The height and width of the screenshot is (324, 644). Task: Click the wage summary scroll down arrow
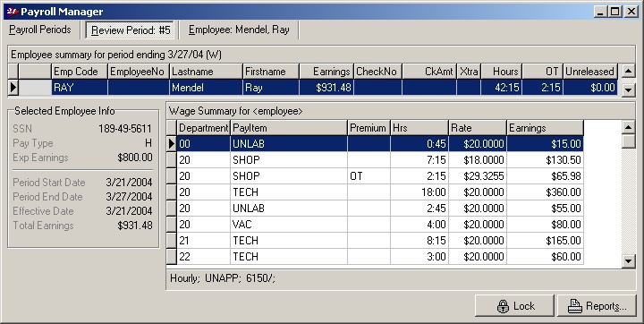pyautogui.click(x=629, y=260)
